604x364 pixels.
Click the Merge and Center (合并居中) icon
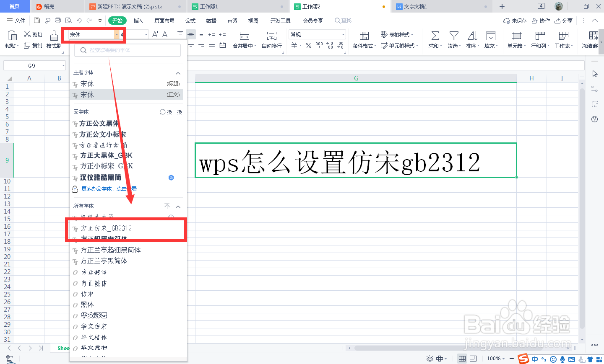(245, 36)
